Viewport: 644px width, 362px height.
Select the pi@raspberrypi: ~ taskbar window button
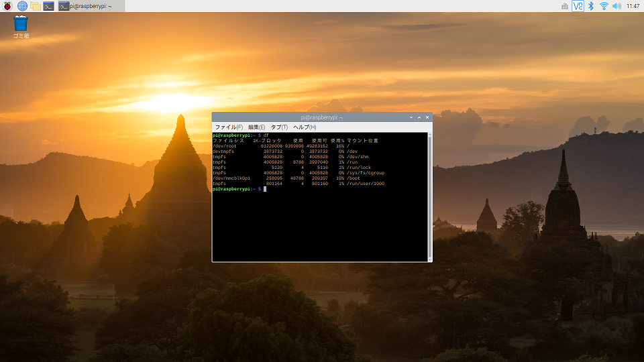click(x=91, y=6)
